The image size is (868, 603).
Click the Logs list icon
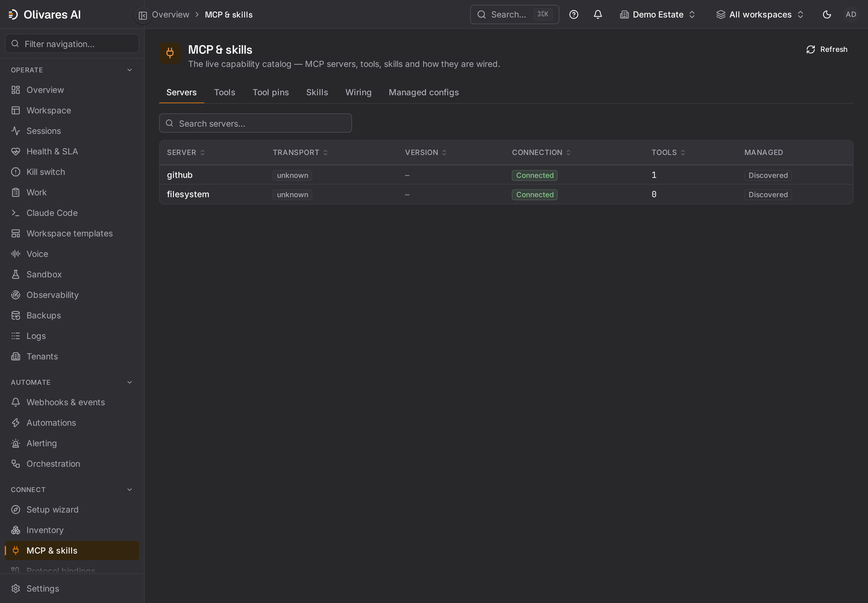15,336
